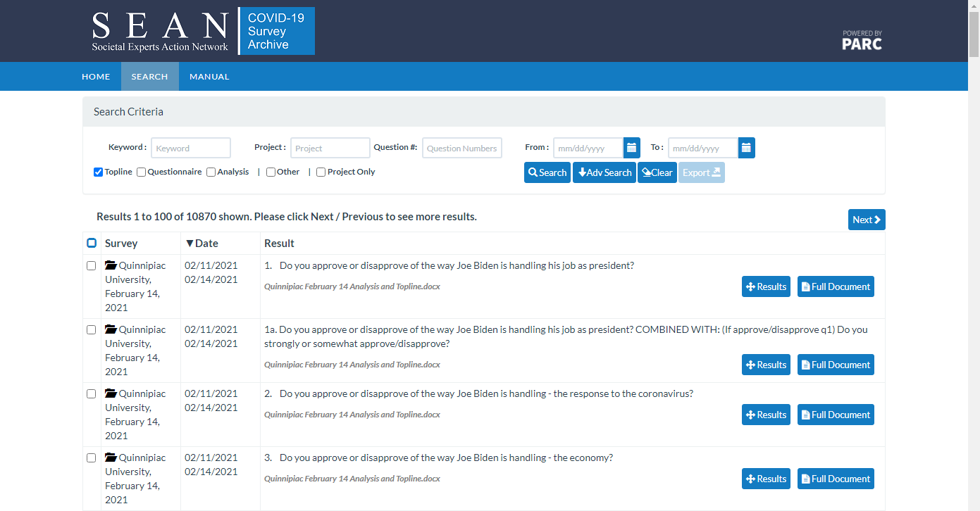Click the To date input field

pos(703,148)
